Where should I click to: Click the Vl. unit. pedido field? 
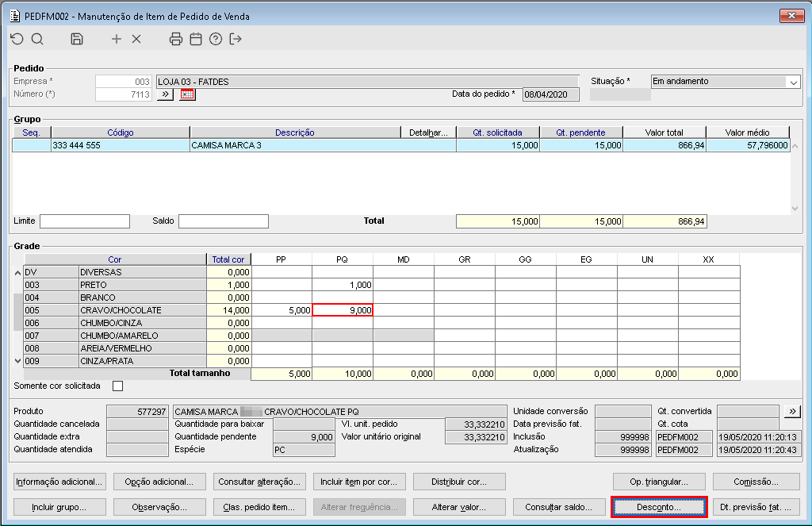[x=476, y=424]
